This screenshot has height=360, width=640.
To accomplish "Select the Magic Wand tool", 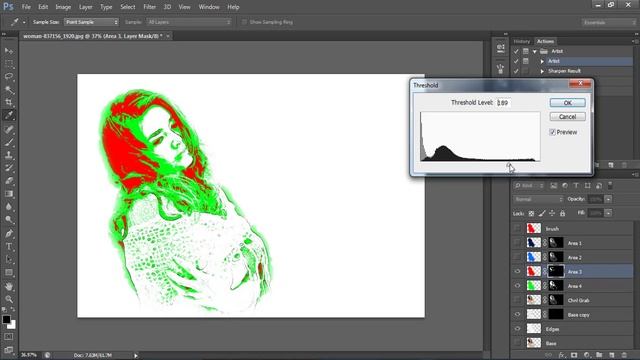I will tap(9, 89).
